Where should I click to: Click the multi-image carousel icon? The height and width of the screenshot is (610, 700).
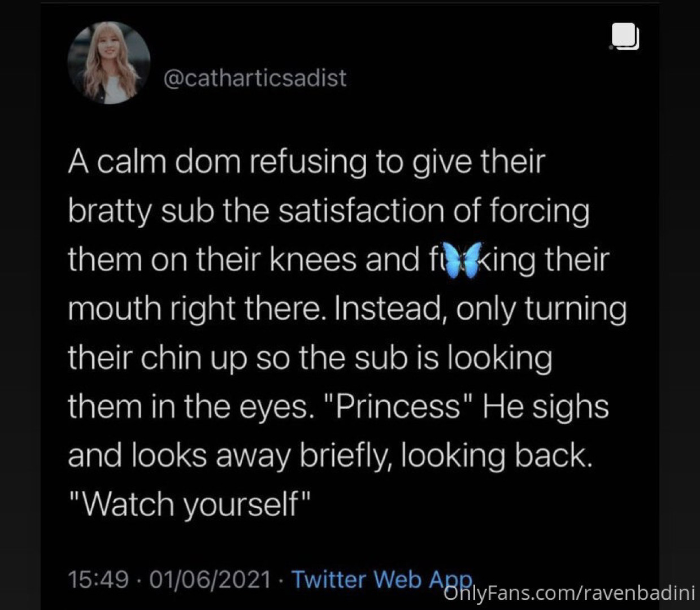pos(625,37)
